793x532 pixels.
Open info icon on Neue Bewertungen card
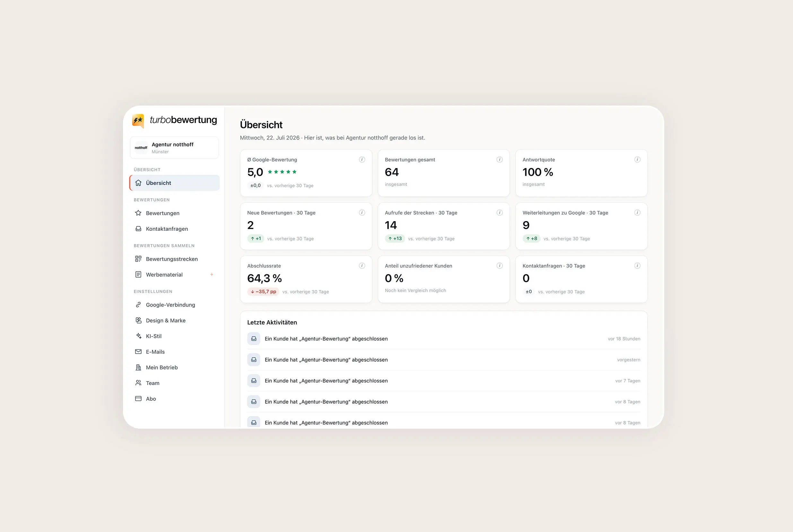362,213
